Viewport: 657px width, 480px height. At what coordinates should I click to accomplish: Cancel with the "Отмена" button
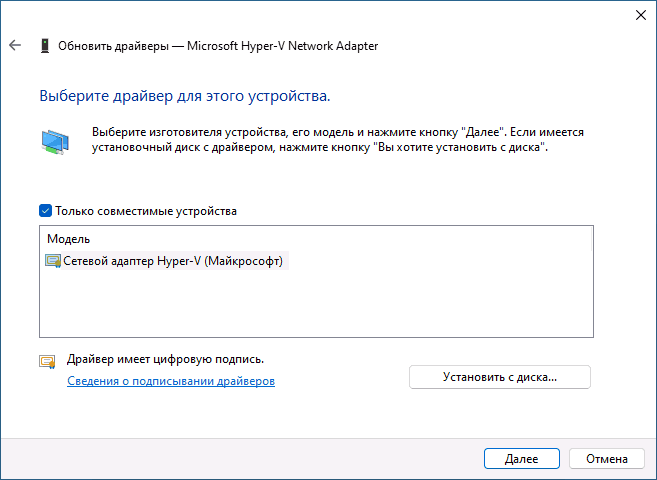click(607, 459)
